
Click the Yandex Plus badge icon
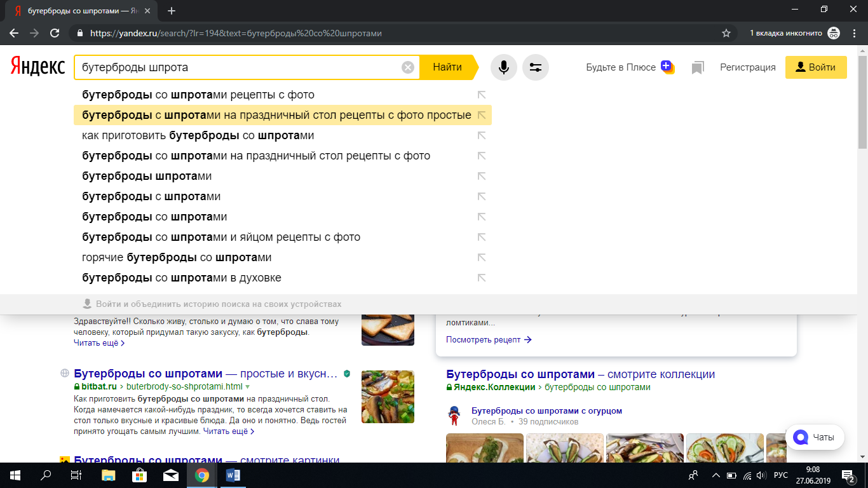pyautogui.click(x=667, y=67)
